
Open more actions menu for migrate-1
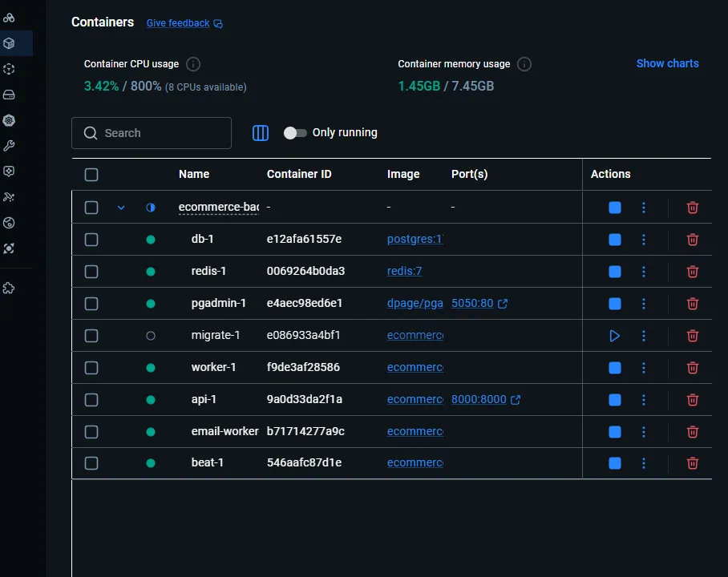pyautogui.click(x=644, y=336)
